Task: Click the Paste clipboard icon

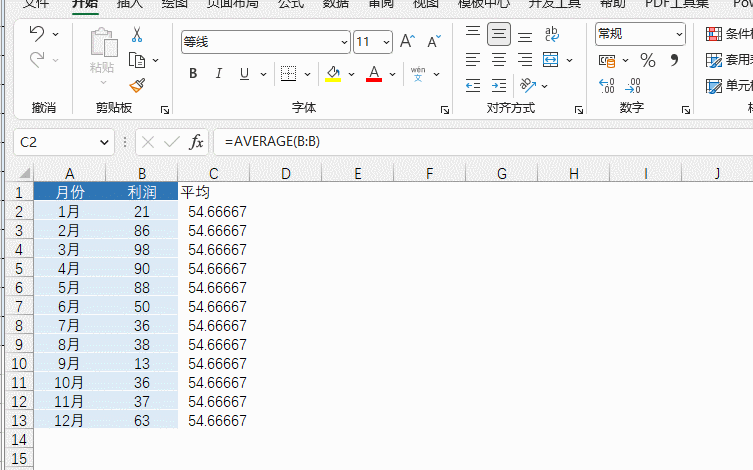Action: point(104,42)
